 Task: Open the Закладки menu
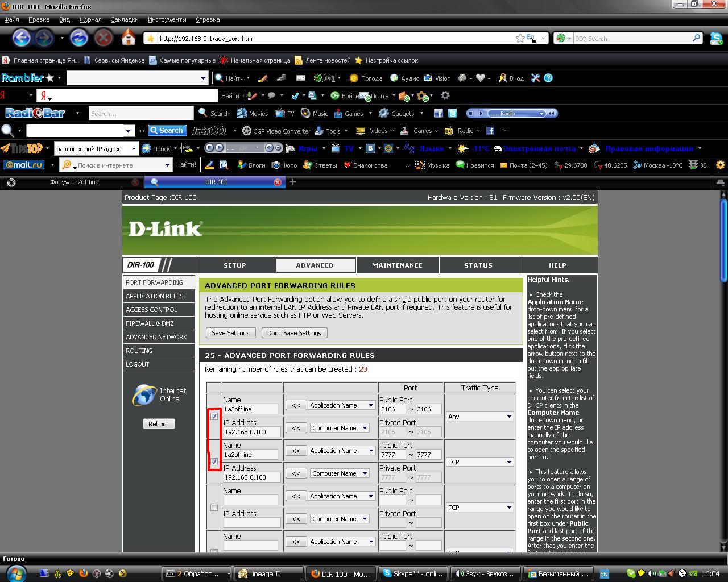pos(125,19)
